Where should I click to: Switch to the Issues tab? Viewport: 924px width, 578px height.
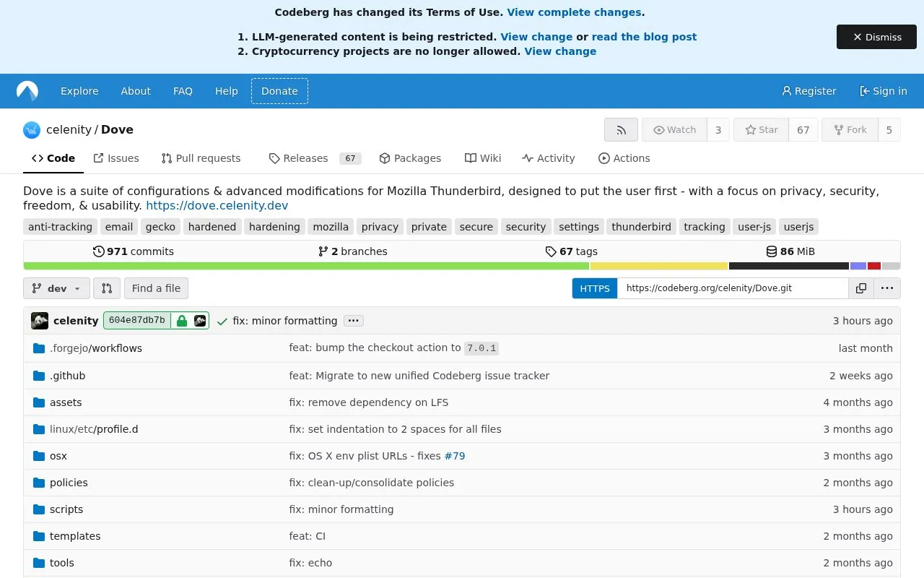click(116, 158)
